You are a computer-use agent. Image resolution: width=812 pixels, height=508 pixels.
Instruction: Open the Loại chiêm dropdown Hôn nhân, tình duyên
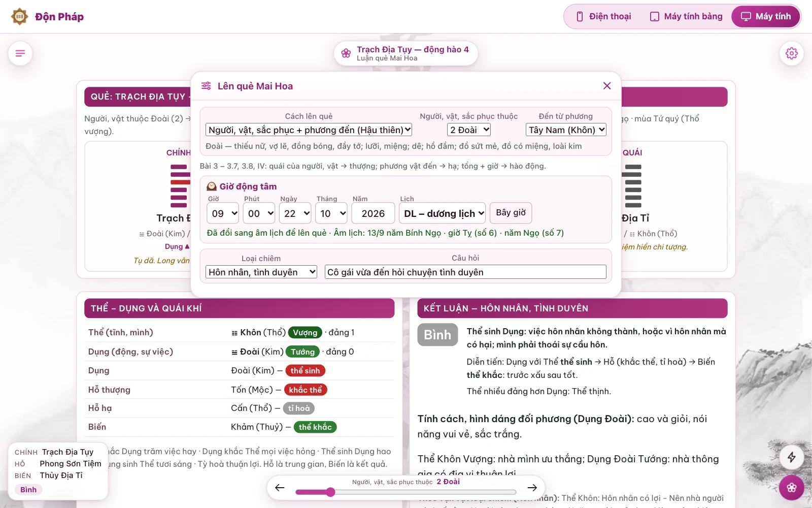click(261, 272)
